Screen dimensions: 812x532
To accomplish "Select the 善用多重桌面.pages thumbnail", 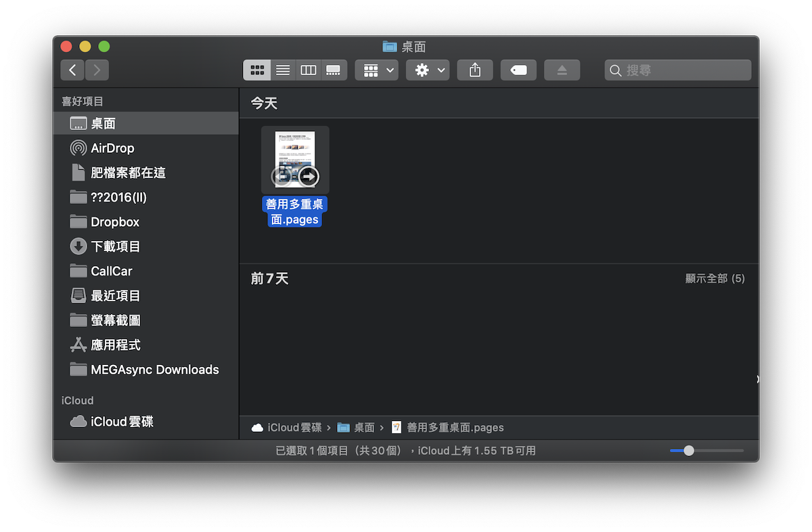I will pos(295,160).
